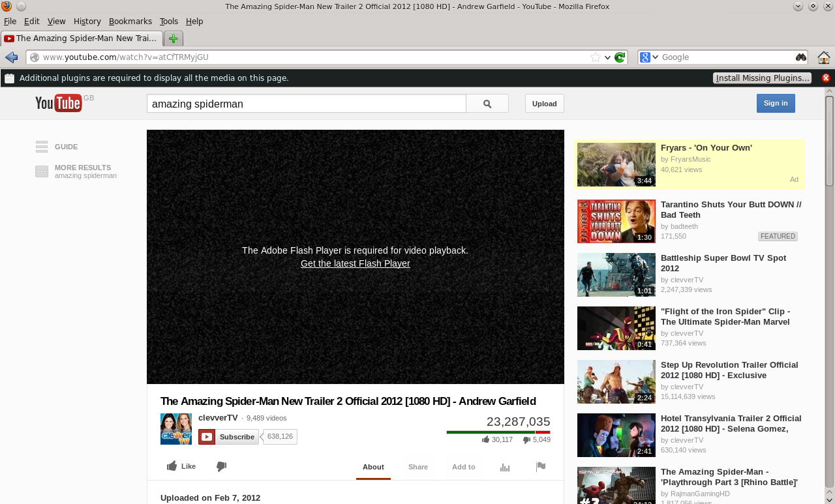Viewport: 835px width, 504px height.
Task: Go to the Firefox home page icon
Action: coord(823,57)
